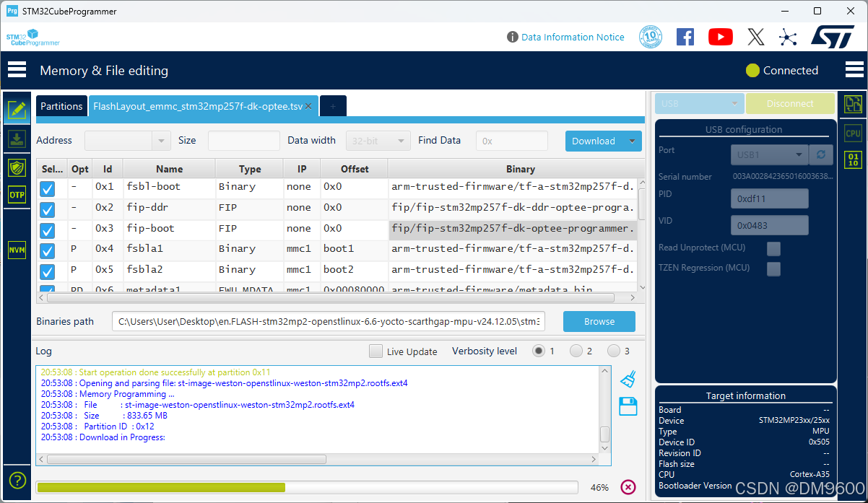Open the right hamburger menu icon
This screenshot has width=868, height=503.
[x=854, y=70]
